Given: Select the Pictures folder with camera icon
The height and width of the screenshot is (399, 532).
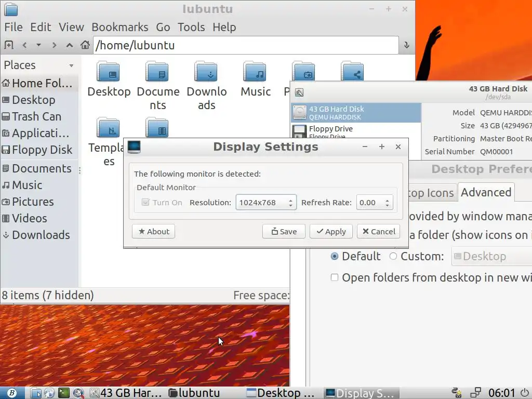Looking at the screenshot, I should click(303, 71).
